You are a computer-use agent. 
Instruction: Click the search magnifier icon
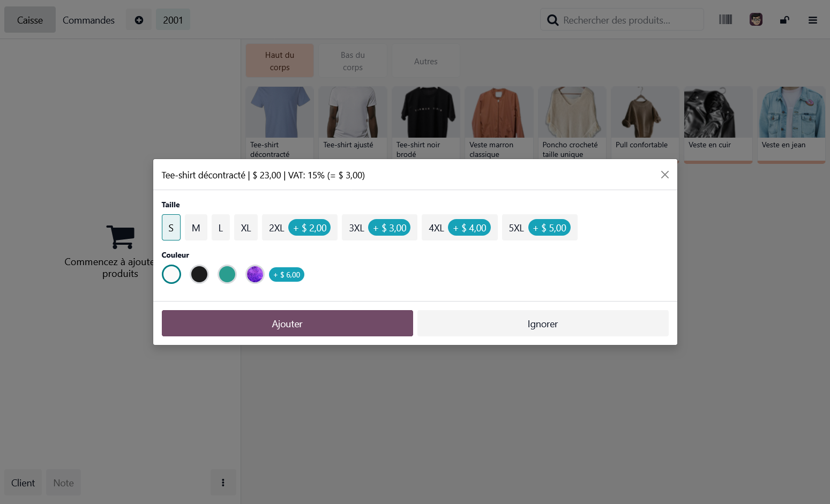pos(552,19)
